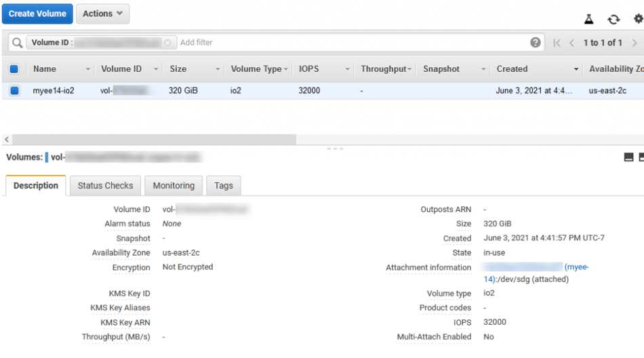The image size is (644, 358).
Task: Open the filter help question icon
Action: click(x=535, y=42)
